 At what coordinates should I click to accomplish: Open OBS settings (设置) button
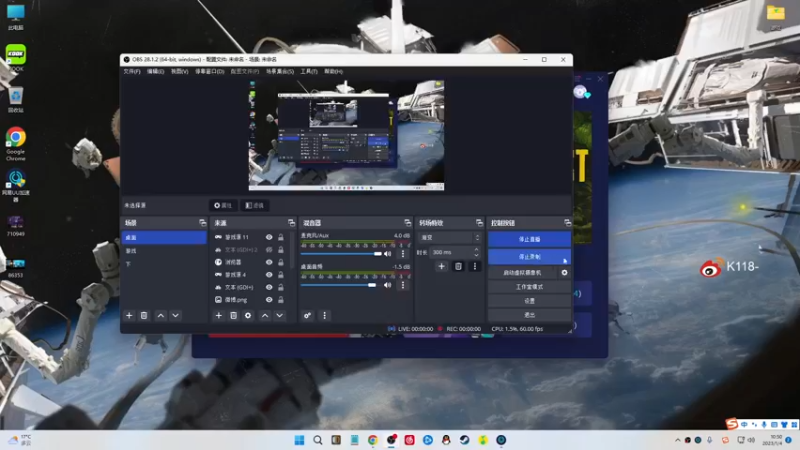point(529,301)
